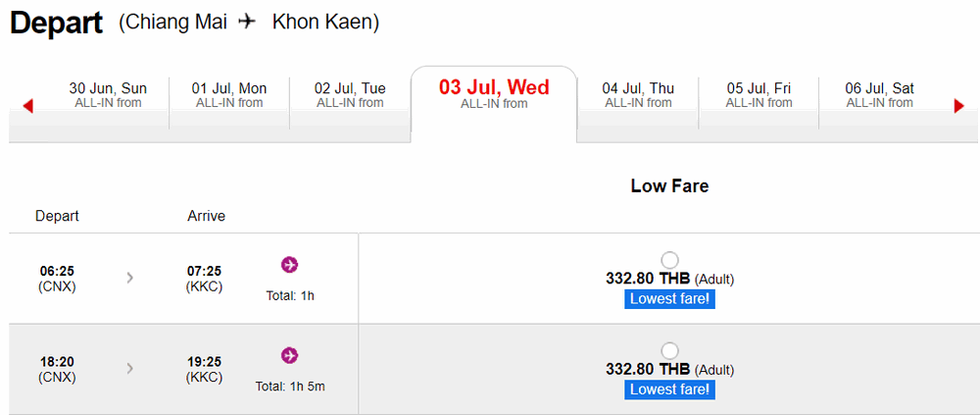Pick the 06 Jul, Sat date tab
Screen dimensions: 980x415
879,95
